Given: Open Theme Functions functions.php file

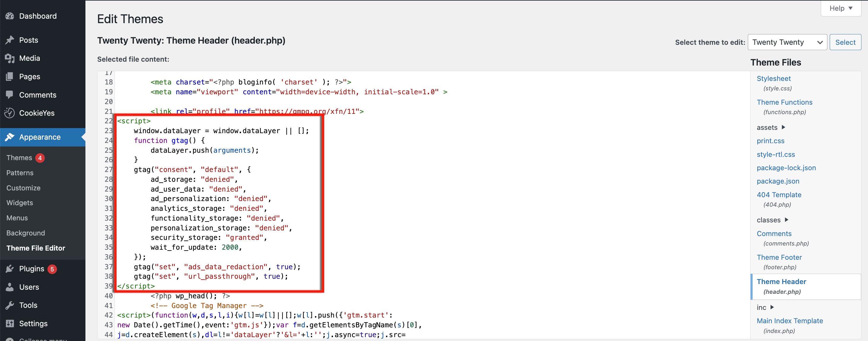Looking at the screenshot, I should [784, 102].
